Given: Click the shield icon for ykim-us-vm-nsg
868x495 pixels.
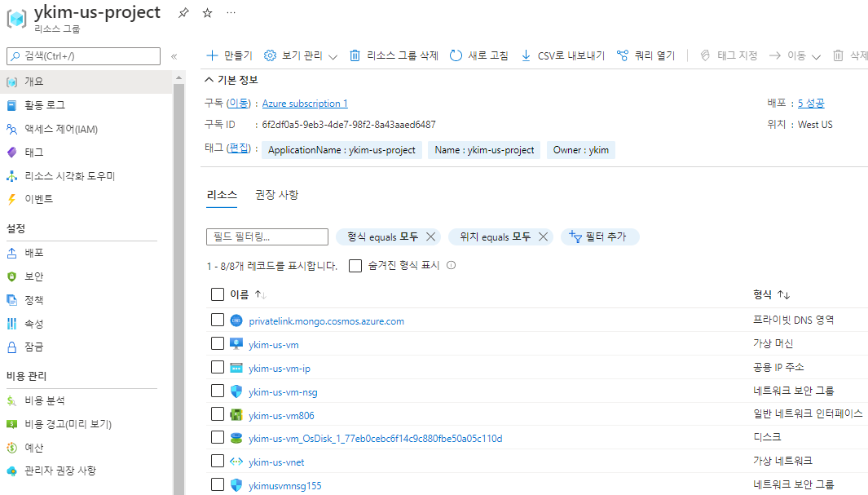Looking at the screenshot, I should pyautogui.click(x=236, y=391).
